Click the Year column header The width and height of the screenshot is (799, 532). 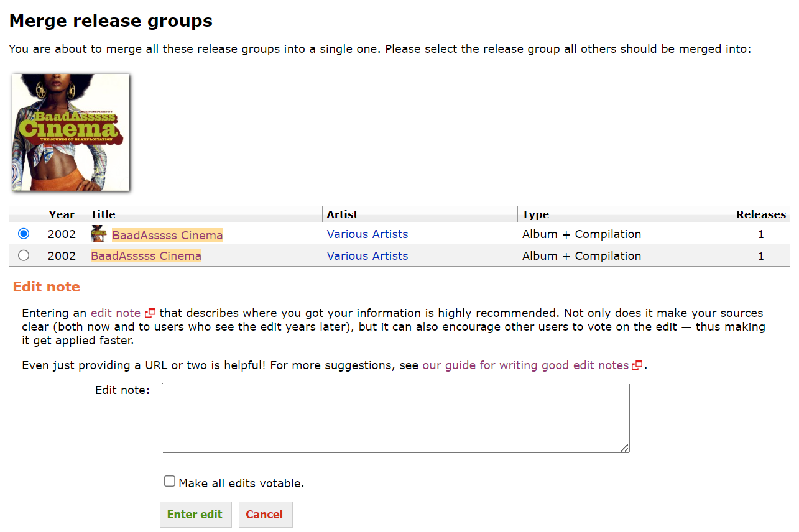pyautogui.click(x=62, y=214)
